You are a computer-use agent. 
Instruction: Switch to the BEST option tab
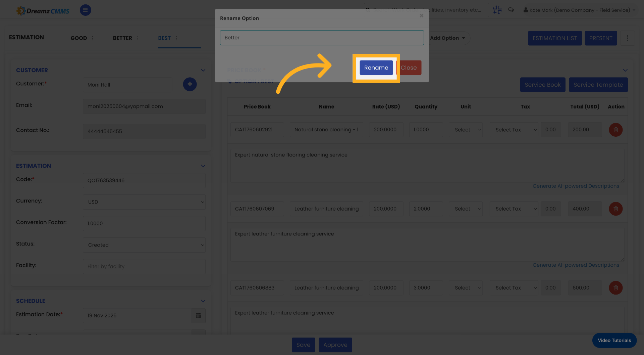click(x=164, y=38)
